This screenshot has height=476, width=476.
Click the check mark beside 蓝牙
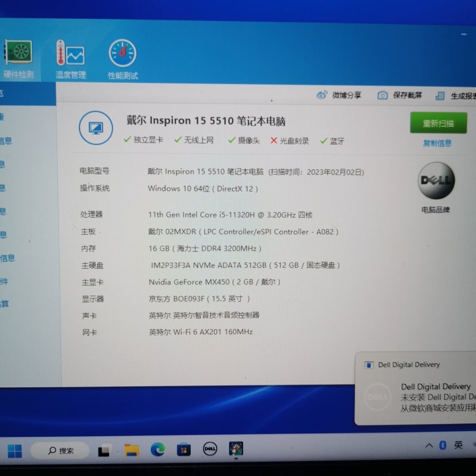(x=324, y=141)
